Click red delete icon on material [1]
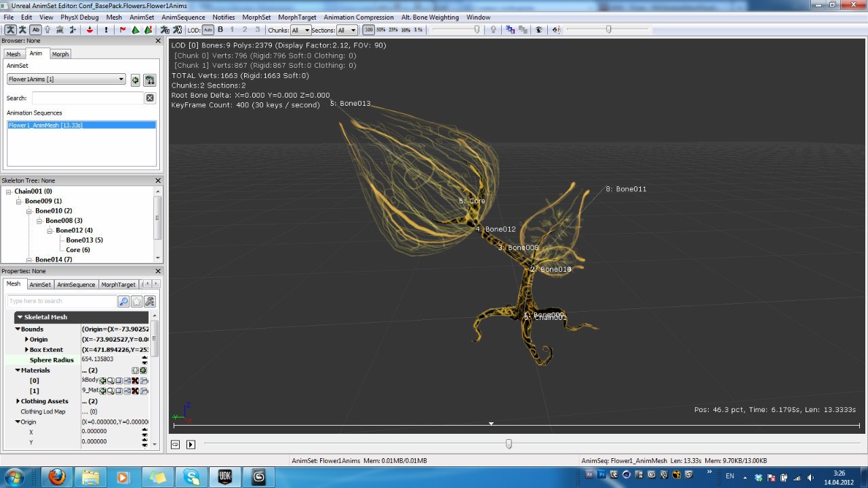Screen dimensions: 868x488 pyautogui.click(x=135, y=391)
